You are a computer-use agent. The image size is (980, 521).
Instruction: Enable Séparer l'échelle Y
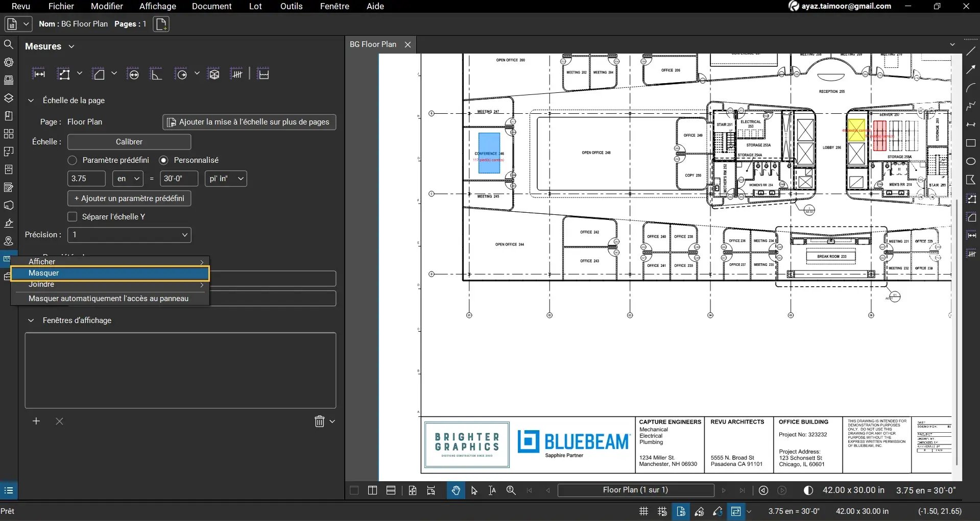[73, 216]
